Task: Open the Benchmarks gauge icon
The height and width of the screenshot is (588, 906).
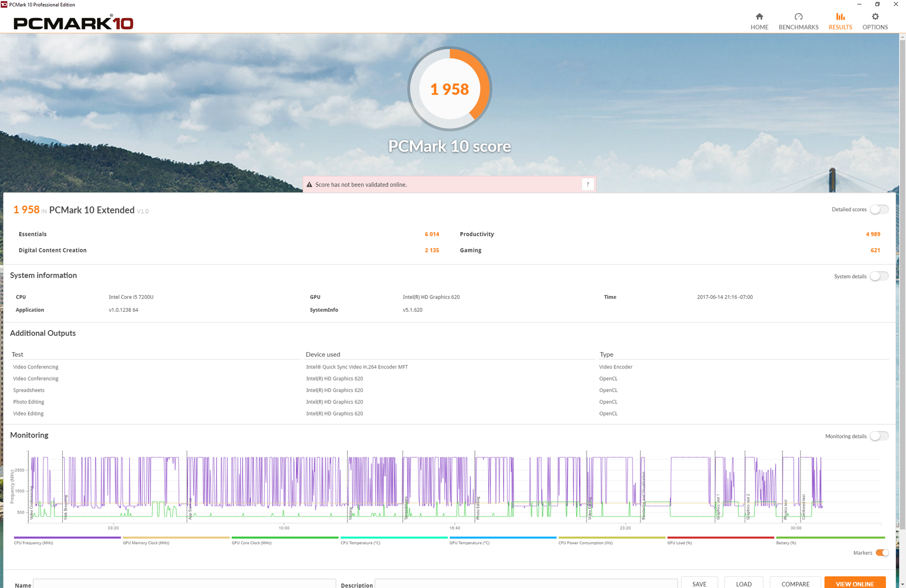Action: pos(798,17)
